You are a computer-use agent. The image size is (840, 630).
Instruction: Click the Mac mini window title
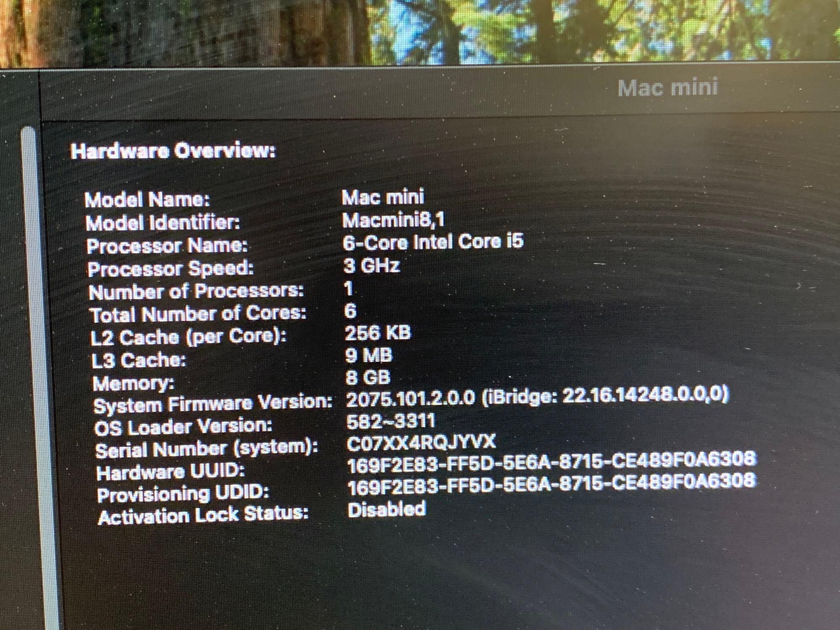tap(667, 88)
